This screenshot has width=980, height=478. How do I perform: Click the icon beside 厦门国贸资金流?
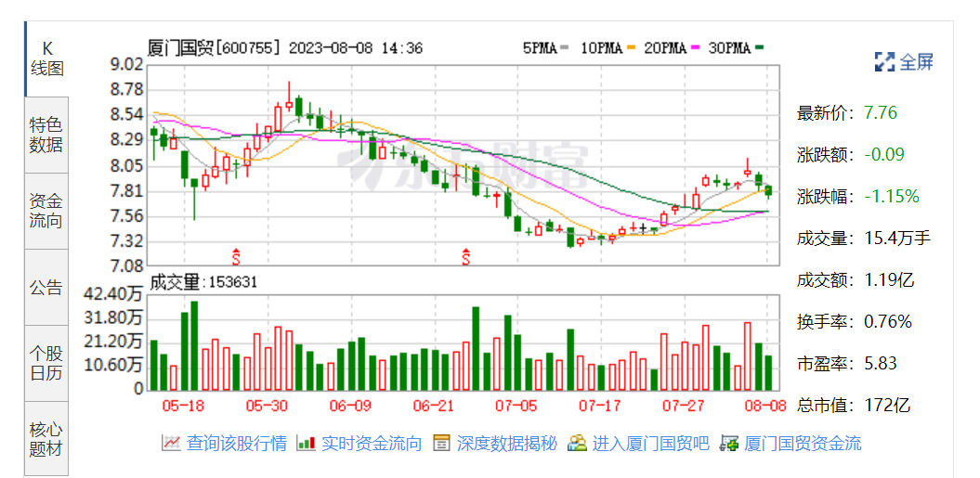click(729, 444)
